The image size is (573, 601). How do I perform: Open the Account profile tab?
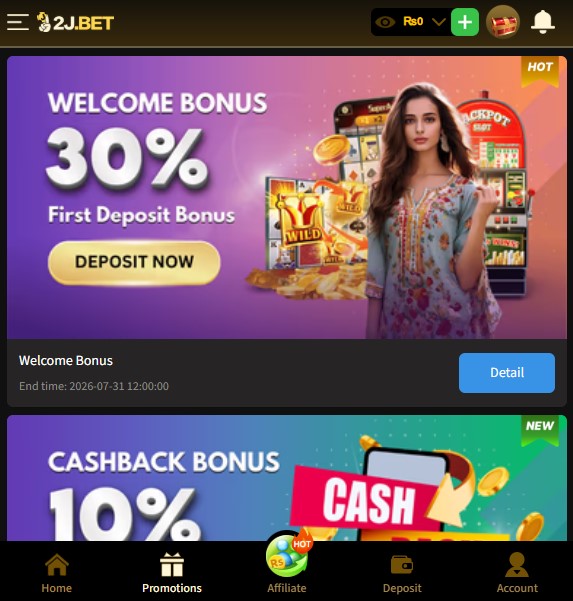[517, 573]
